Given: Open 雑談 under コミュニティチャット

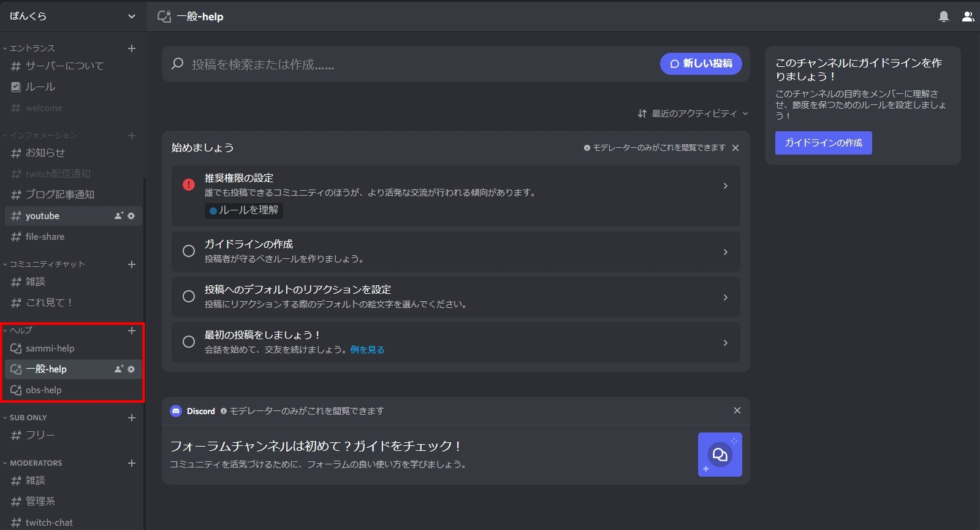Looking at the screenshot, I should [x=74, y=282].
